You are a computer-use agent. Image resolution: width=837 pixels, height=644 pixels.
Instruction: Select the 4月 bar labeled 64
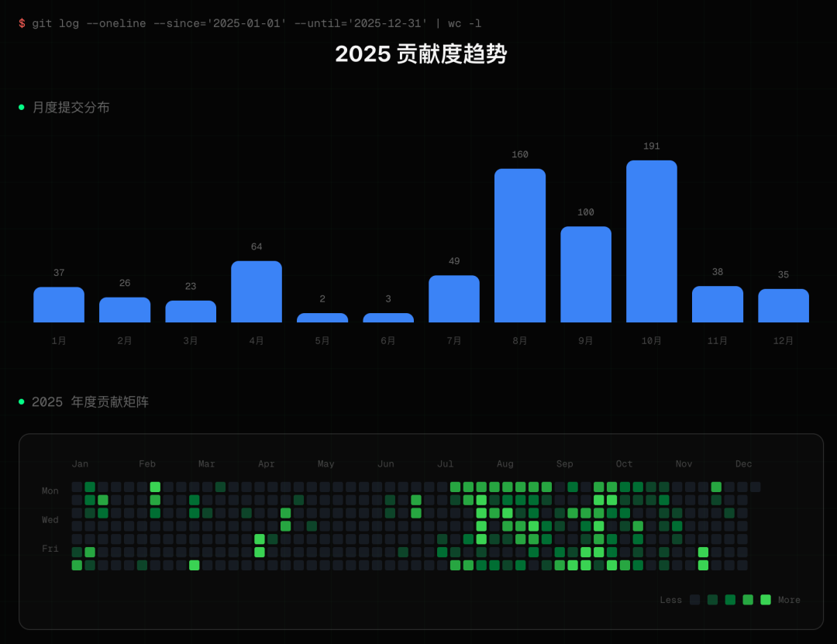pos(257,291)
